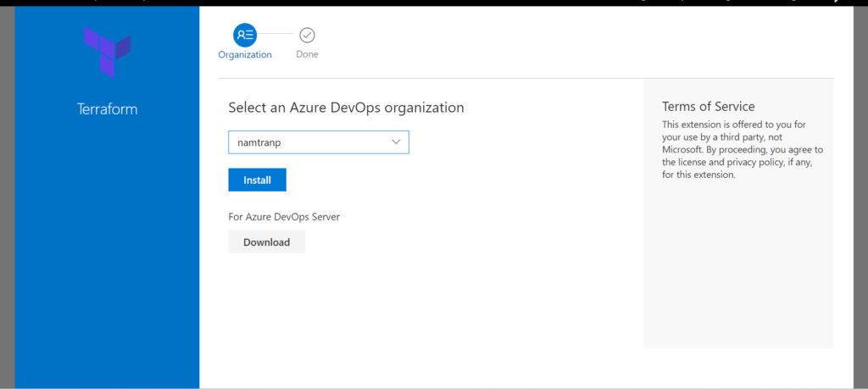Click blank space in the gray Terms panel
The image size is (868, 389).
point(737,271)
